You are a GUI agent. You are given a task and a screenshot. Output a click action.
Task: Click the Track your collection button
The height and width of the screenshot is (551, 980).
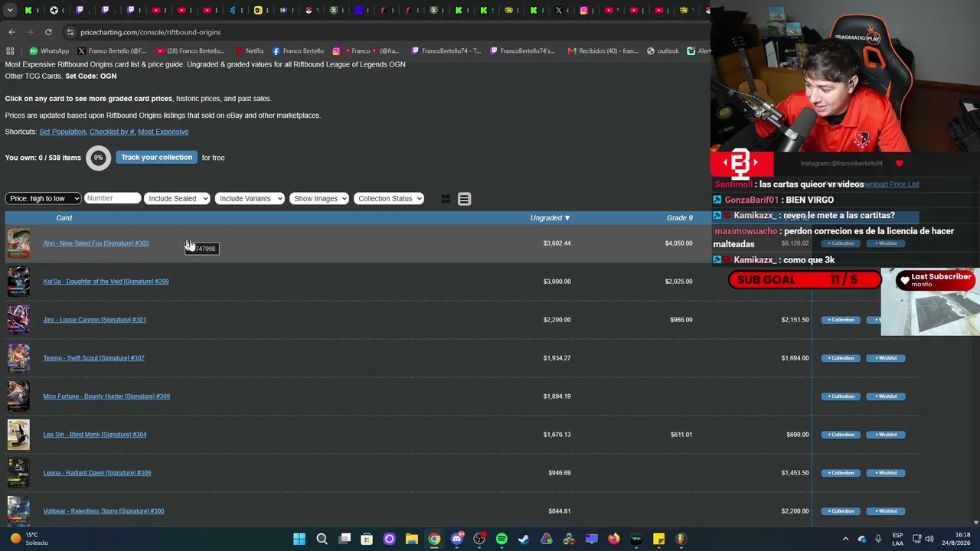pyautogui.click(x=156, y=158)
